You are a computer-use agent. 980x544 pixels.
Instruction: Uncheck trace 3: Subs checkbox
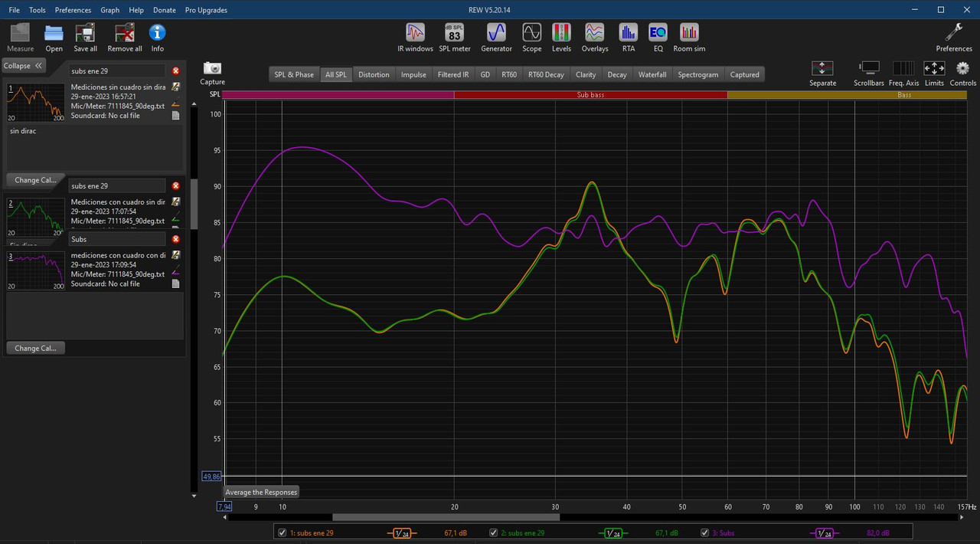tap(705, 533)
